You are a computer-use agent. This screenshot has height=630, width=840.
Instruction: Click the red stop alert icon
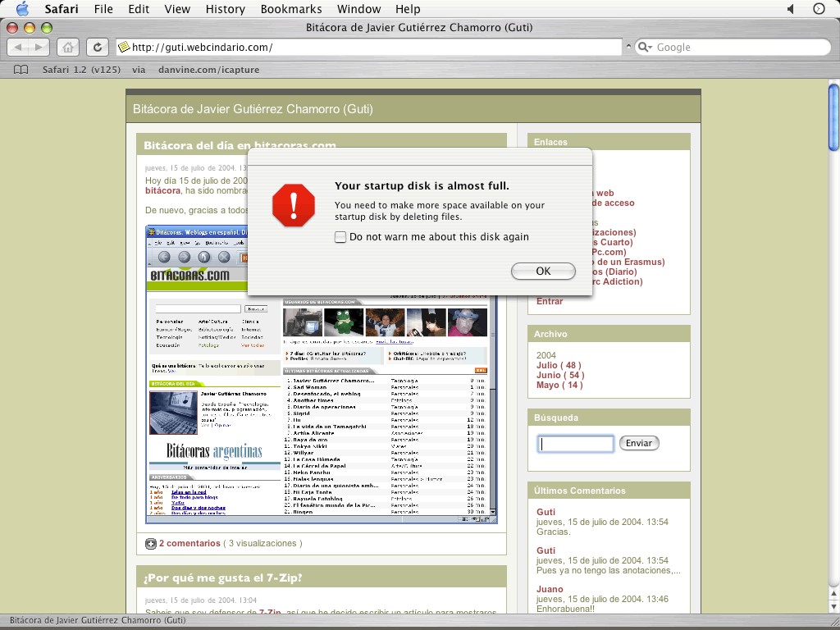pos(293,206)
